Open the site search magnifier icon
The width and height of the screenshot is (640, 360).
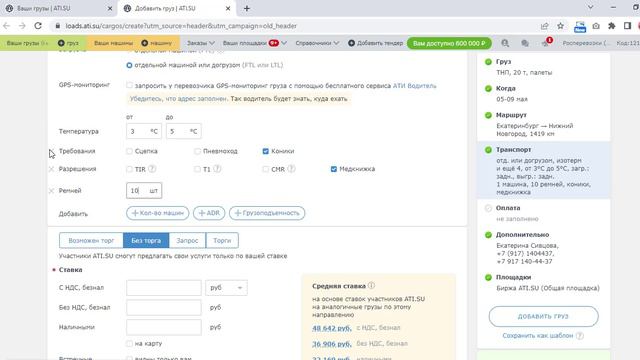click(x=505, y=43)
